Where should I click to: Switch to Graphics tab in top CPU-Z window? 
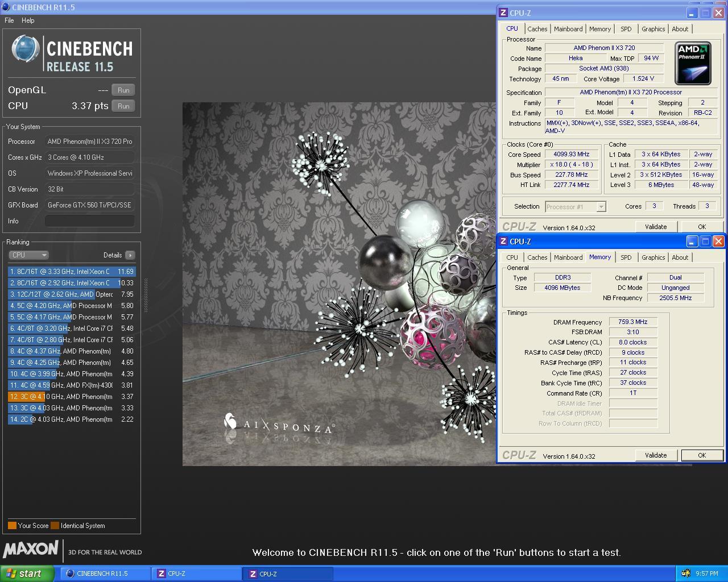[653, 29]
